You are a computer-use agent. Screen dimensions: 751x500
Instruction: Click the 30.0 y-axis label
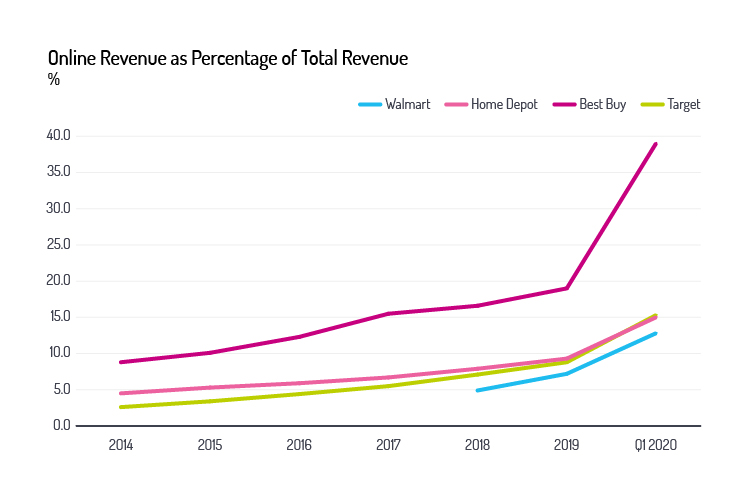[x=58, y=208]
